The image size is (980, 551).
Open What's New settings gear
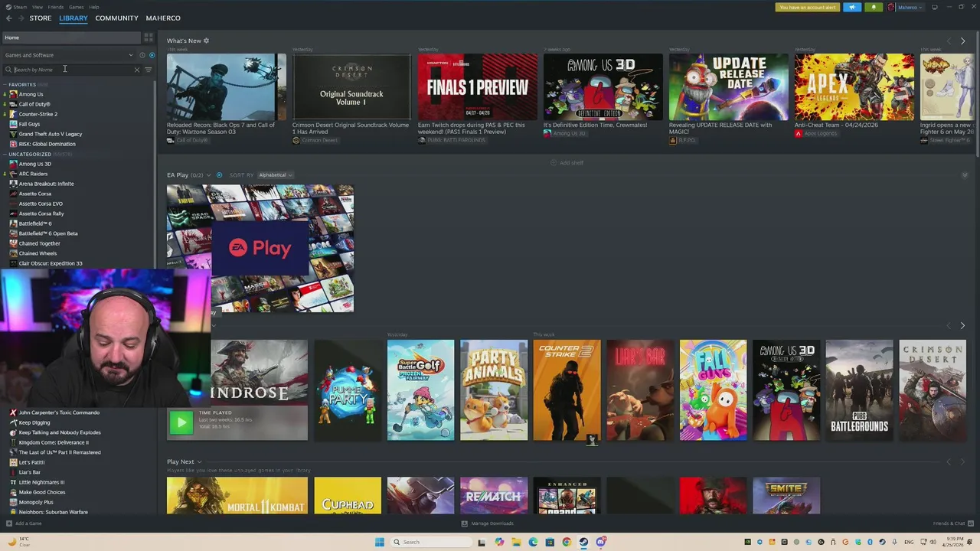pos(206,41)
